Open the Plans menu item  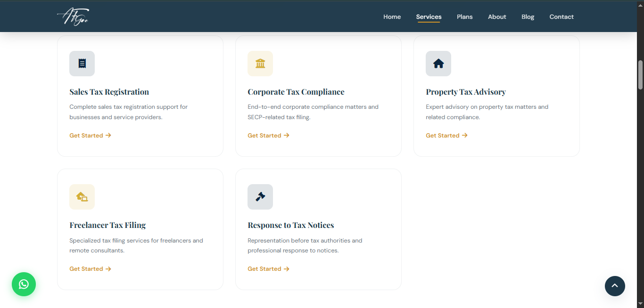[x=465, y=17]
